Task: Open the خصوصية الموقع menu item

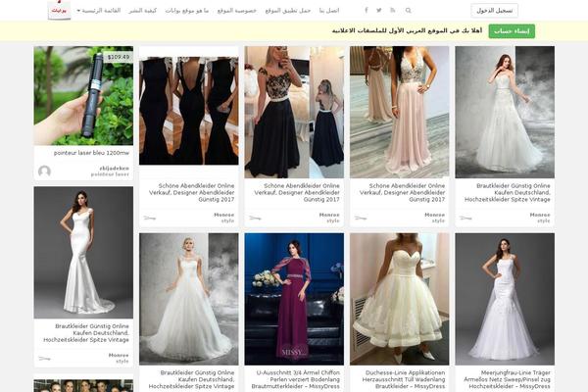Action: pyautogui.click(x=236, y=11)
